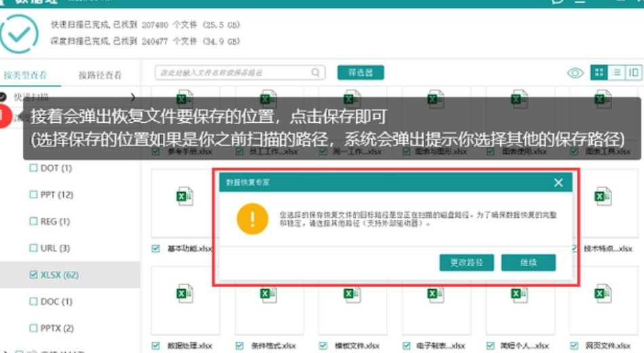Viewport: 644px width, 353px height.
Task: Click the 更改路径 button
Action: [x=466, y=263]
